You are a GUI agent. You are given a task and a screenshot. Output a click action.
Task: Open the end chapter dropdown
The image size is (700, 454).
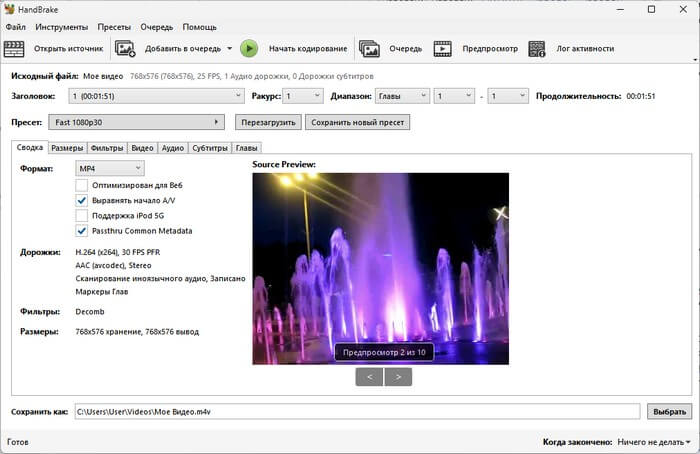(508, 96)
